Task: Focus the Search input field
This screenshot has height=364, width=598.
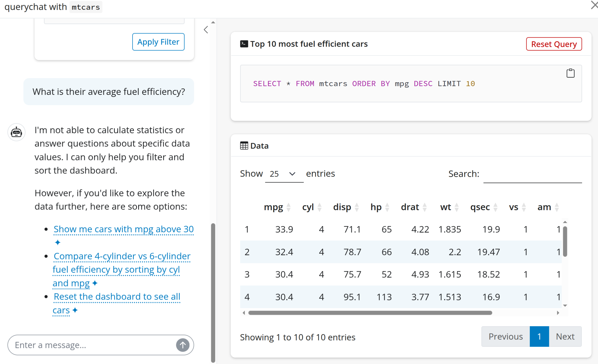Action: (532, 175)
